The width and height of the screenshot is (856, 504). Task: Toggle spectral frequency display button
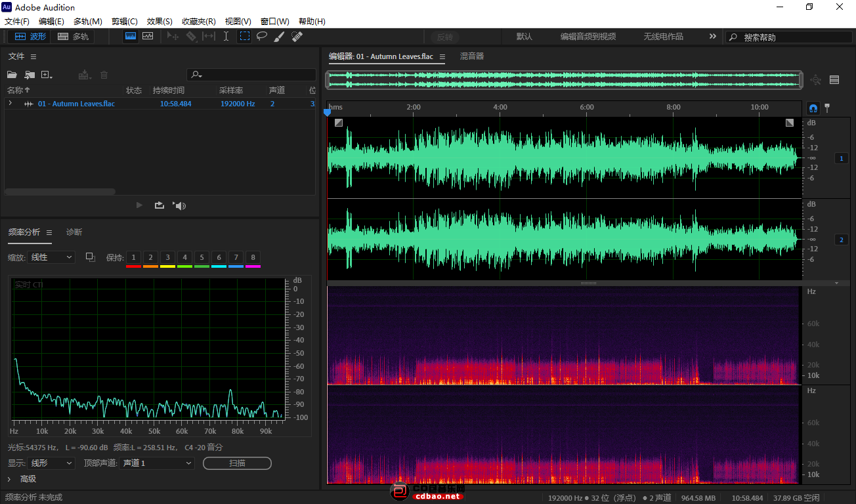pos(131,36)
